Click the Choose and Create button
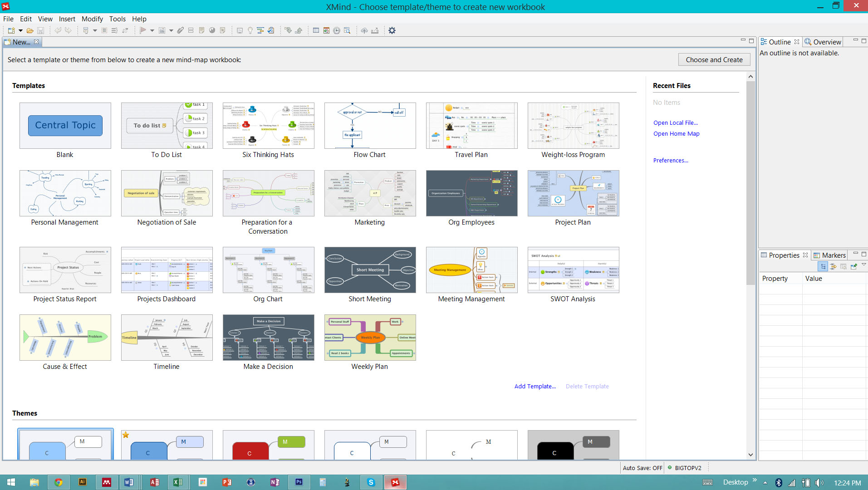This screenshot has width=868, height=490. (714, 60)
